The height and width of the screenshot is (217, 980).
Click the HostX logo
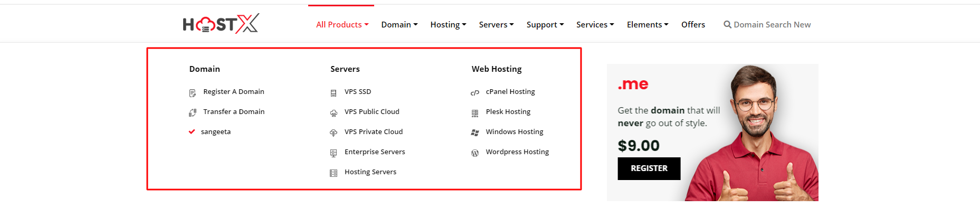221,24
